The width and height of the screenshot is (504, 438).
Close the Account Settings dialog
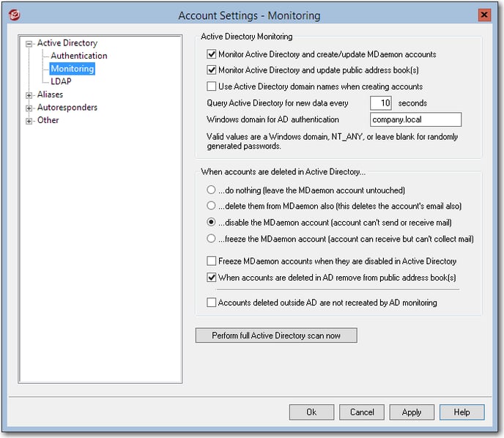(x=484, y=15)
